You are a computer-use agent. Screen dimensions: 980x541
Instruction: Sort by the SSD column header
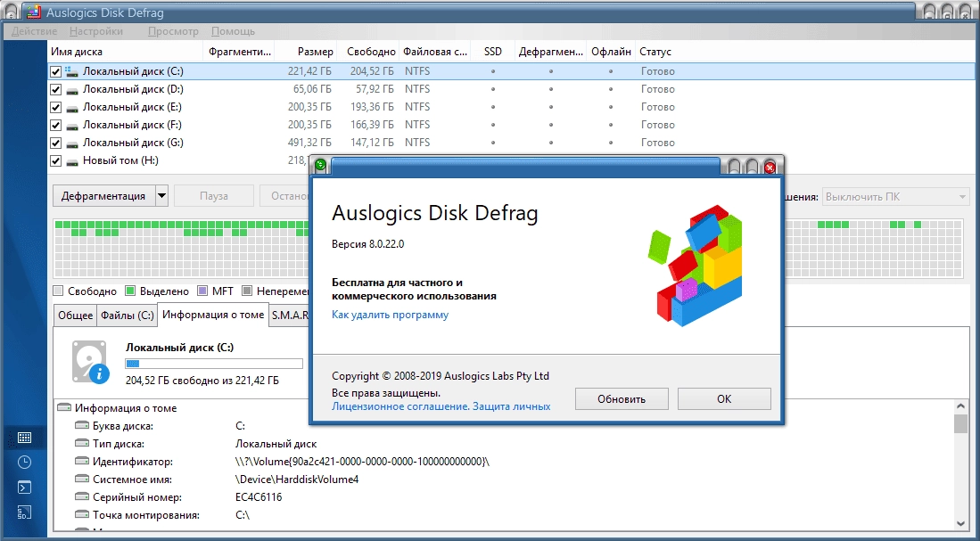click(492, 51)
